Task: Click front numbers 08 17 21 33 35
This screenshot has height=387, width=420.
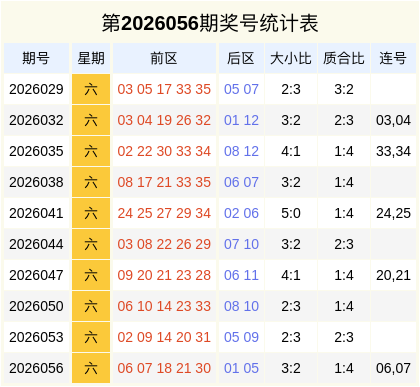Action: pos(164,182)
